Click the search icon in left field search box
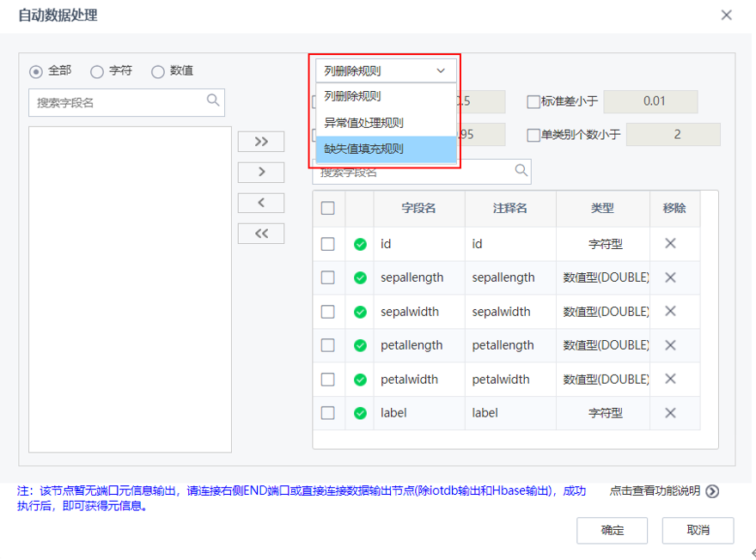 [x=213, y=102]
